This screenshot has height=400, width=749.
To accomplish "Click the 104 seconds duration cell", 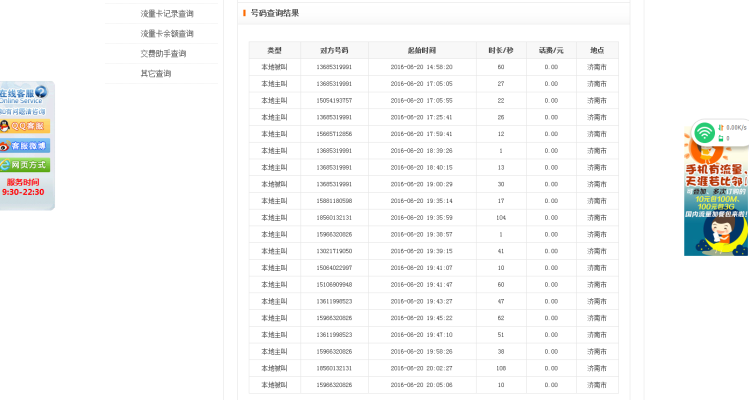I will [500, 218].
